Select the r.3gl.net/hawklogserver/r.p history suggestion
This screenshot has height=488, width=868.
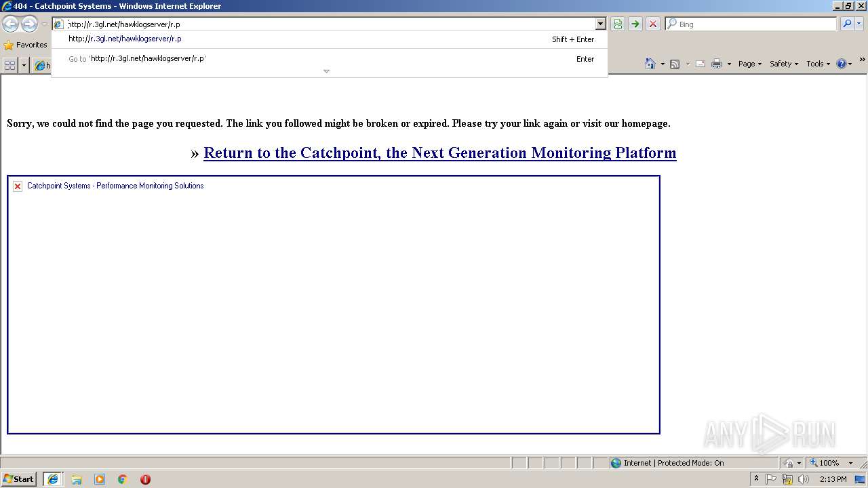pos(330,39)
